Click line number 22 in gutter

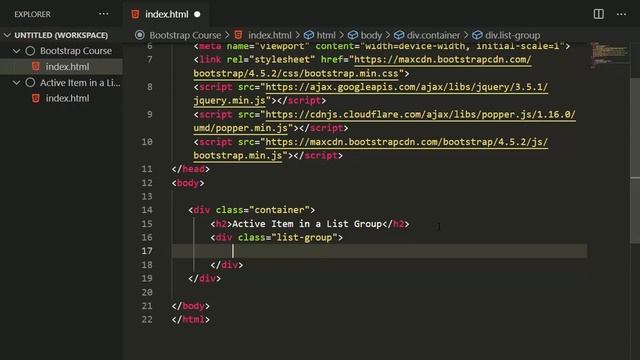(x=147, y=320)
